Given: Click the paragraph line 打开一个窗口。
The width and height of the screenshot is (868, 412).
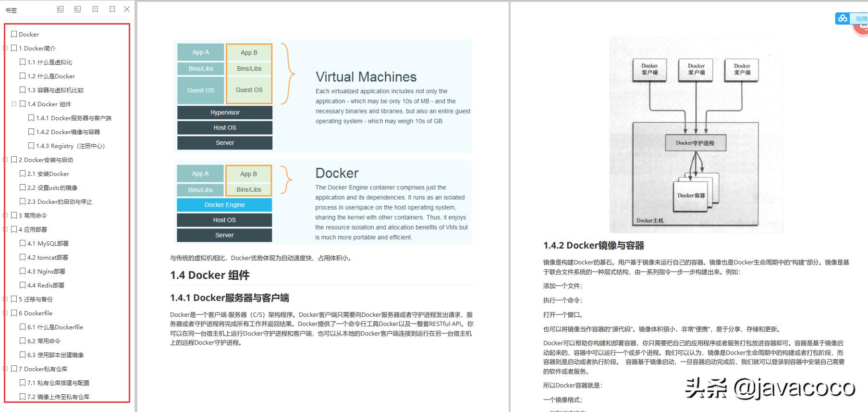Looking at the screenshot, I should pyautogui.click(x=562, y=315).
